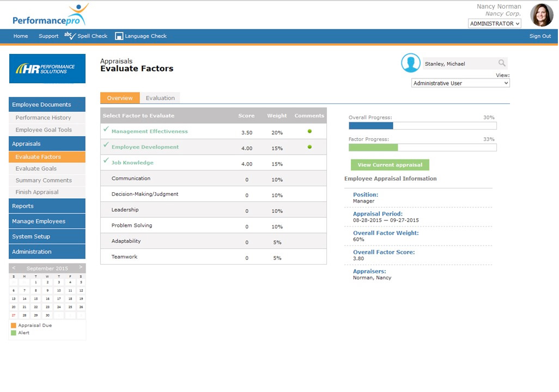Click the HR Performance Solutions logo

coord(47,69)
